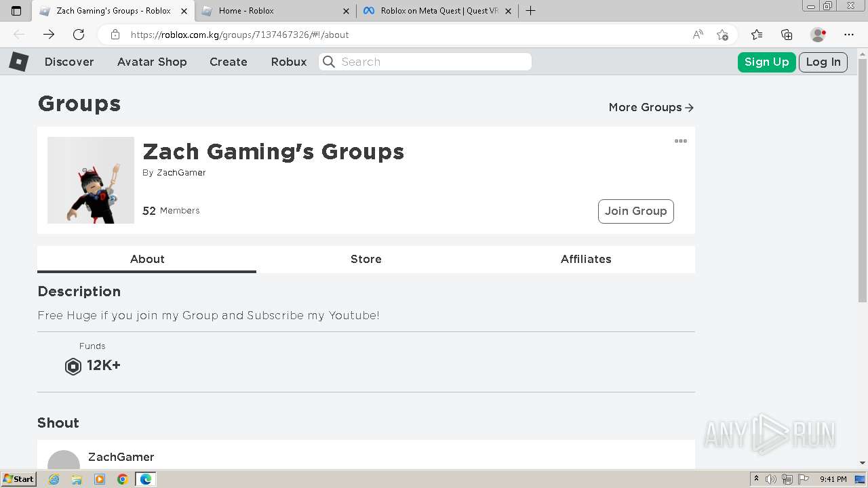Open media player from taskbar

tap(100, 479)
